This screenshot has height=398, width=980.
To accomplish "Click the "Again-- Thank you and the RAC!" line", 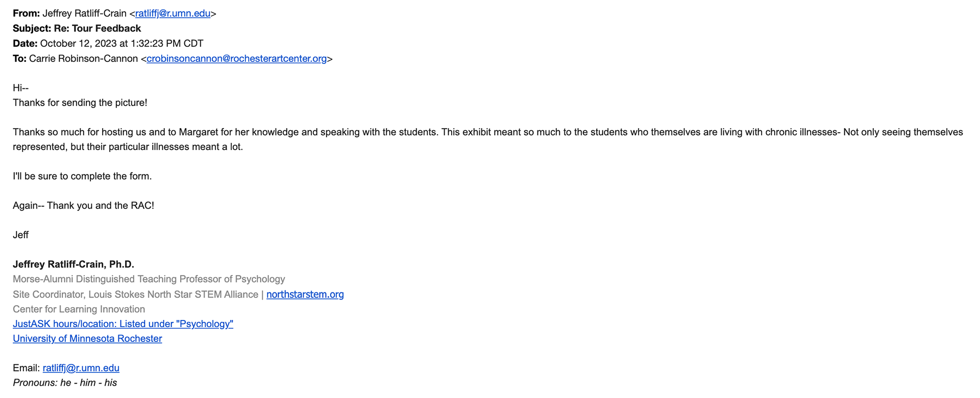I will coord(83,206).
